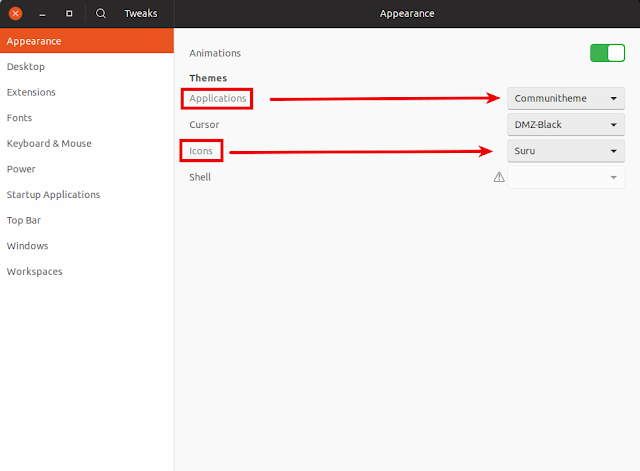
Task: Toggle the Animations switch off
Action: coord(607,53)
